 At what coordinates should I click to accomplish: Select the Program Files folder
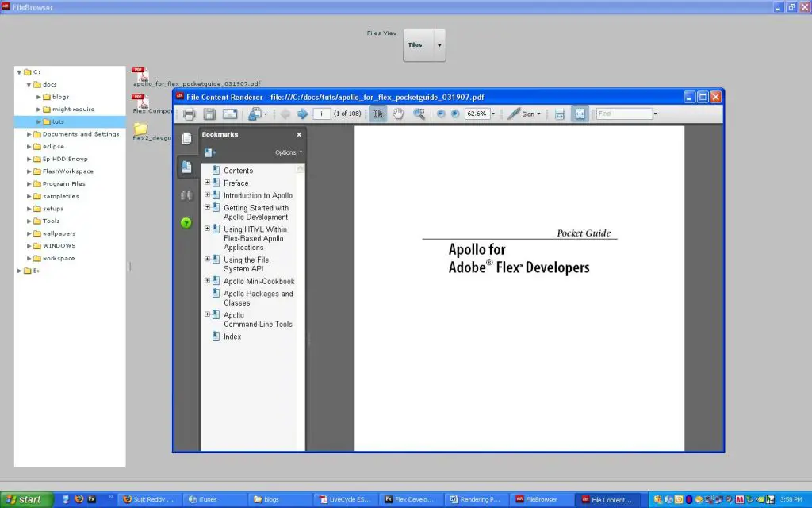point(63,184)
